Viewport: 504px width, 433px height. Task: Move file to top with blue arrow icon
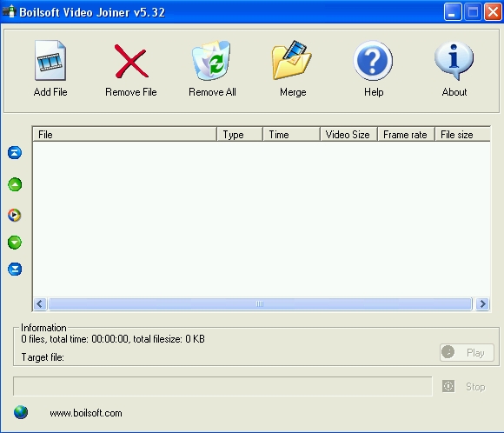tap(15, 152)
